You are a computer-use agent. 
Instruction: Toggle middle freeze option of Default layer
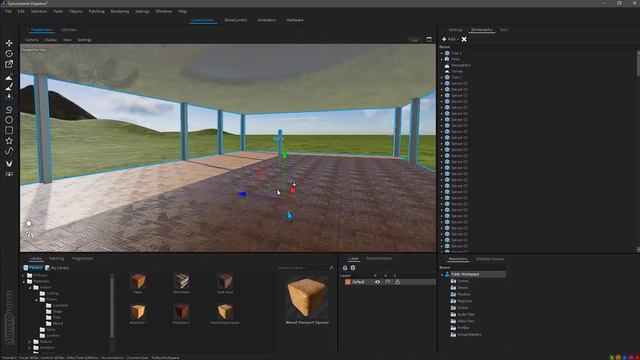[387, 282]
